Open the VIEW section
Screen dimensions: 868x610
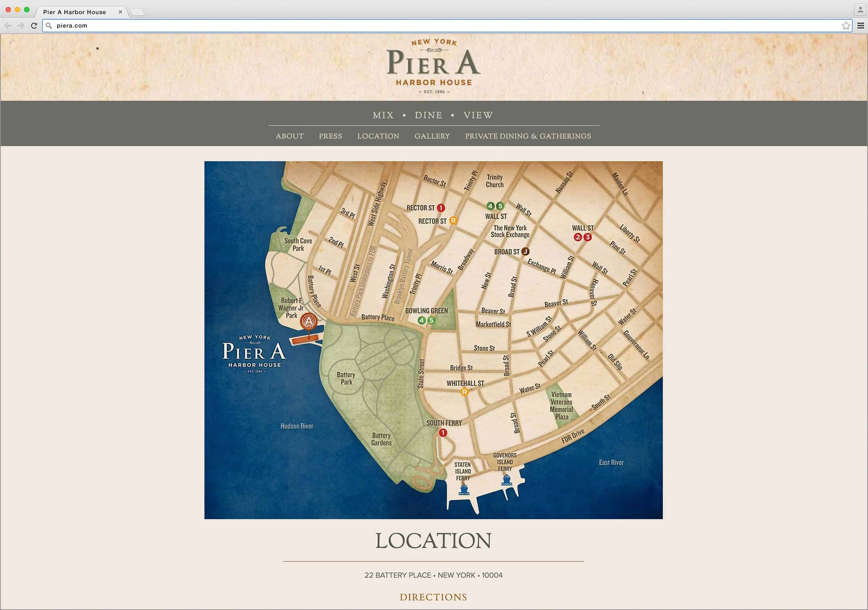pyautogui.click(x=478, y=115)
